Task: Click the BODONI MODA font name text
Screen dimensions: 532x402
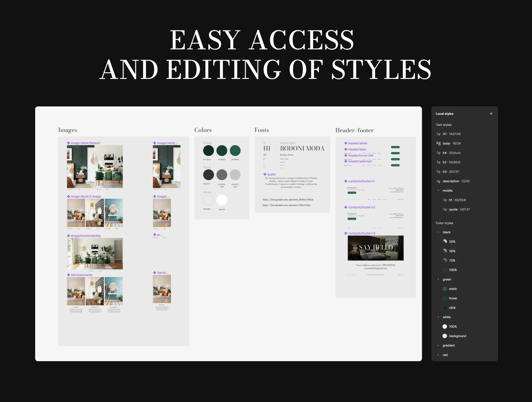Action: tap(302, 149)
